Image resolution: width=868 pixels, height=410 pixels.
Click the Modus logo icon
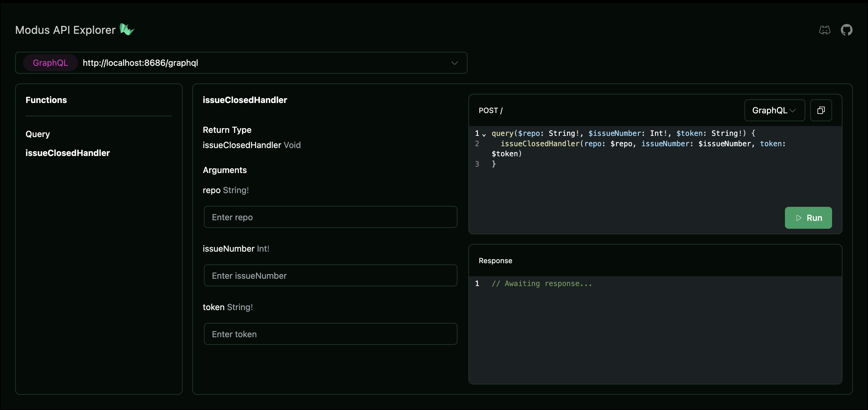click(x=127, y=29)
